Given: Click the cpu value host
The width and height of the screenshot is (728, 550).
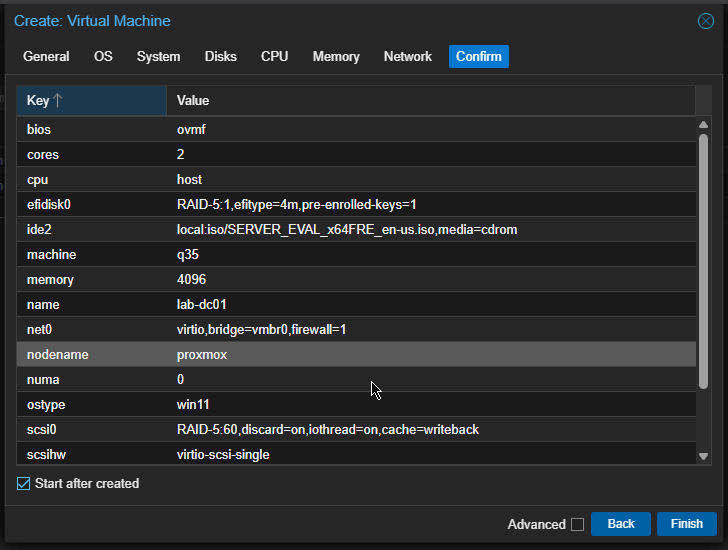Looking at the screenshot, I should (x=431, y=180).
